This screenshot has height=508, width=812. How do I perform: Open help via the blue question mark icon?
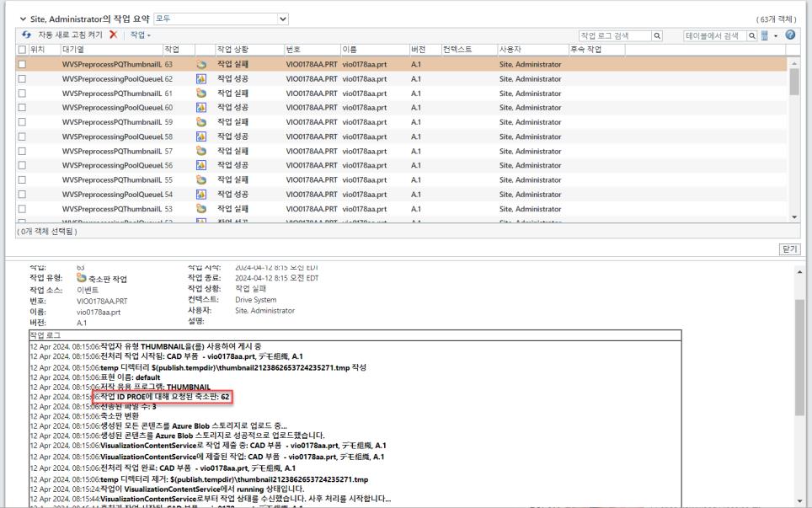pyautogui.click(x=790, y=35)
